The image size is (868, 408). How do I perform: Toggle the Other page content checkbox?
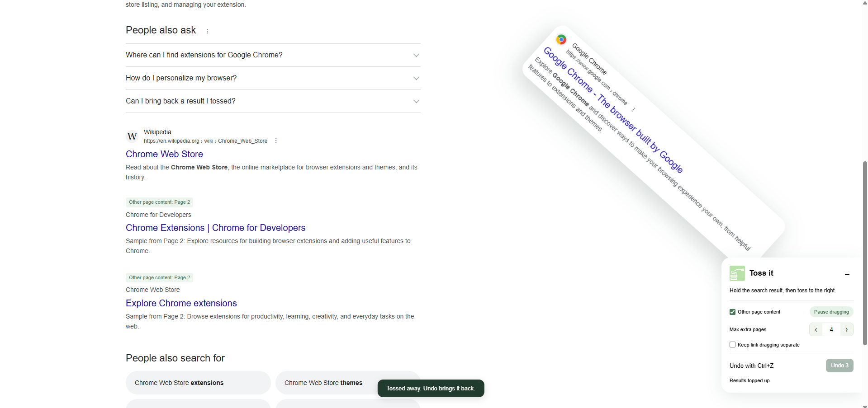pos(733,312)
